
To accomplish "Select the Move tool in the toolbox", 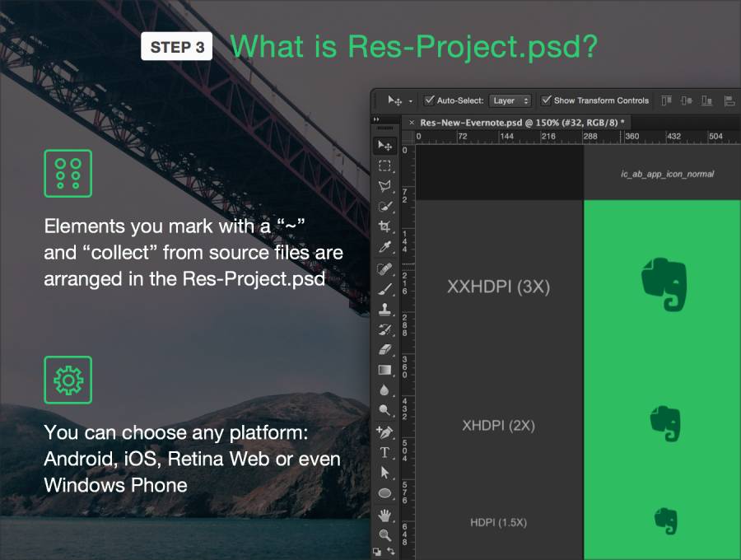I will click(x=384, y=146).
